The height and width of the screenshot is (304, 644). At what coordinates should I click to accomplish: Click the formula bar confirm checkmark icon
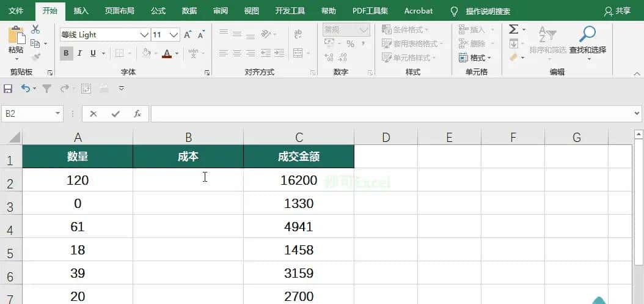tap(115, 114)
